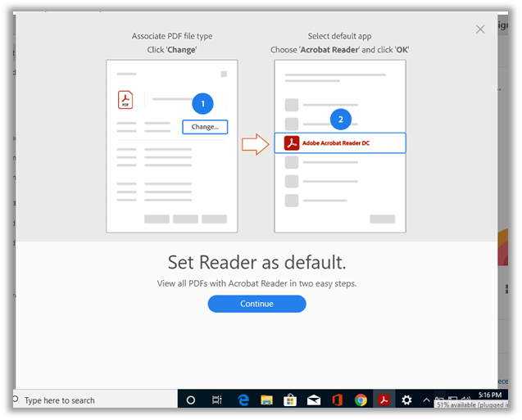The height and width of the screenshot is (420, 522).
Task: Click the 'Associate PDF file type' caption
Action: tap(172, 36)
